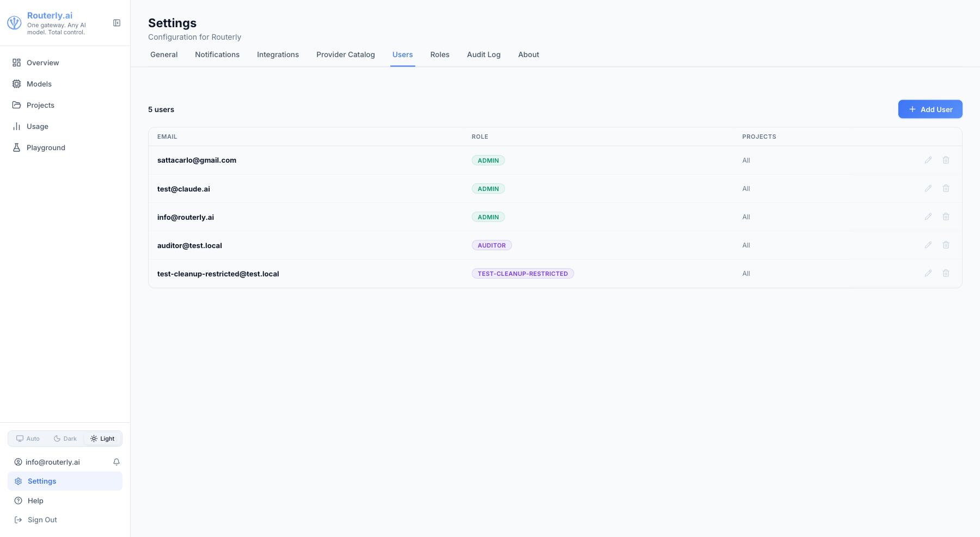Click the EMAIL column header
This screenshot has height=537, width=980.
click(167, 137)
